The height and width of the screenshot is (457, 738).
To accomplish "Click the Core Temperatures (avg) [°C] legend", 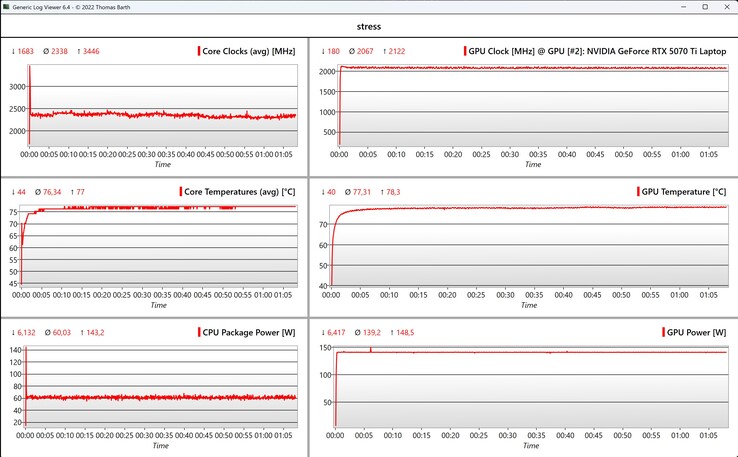I will [240, 192].
